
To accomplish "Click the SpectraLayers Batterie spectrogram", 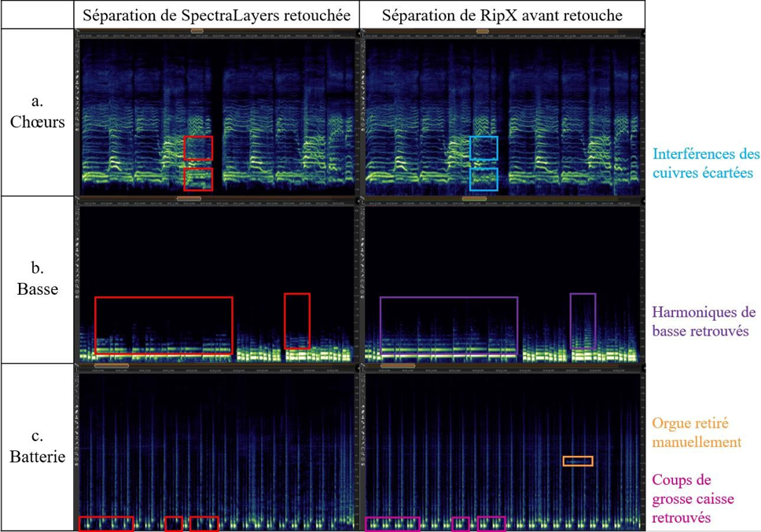I will click(217, 452).
